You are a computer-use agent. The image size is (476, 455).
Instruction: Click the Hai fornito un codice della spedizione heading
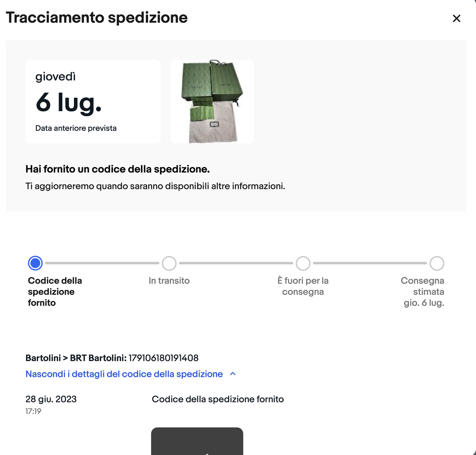click(118, 169)
